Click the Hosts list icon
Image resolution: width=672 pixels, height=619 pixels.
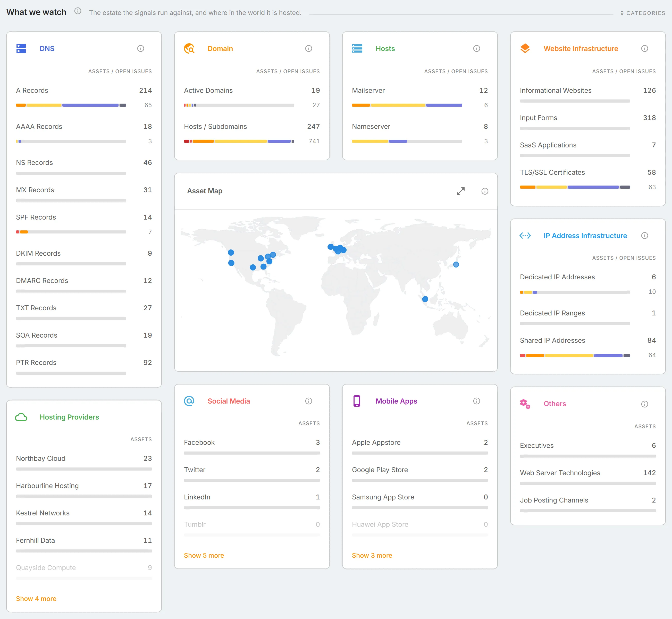click(357, 48)
